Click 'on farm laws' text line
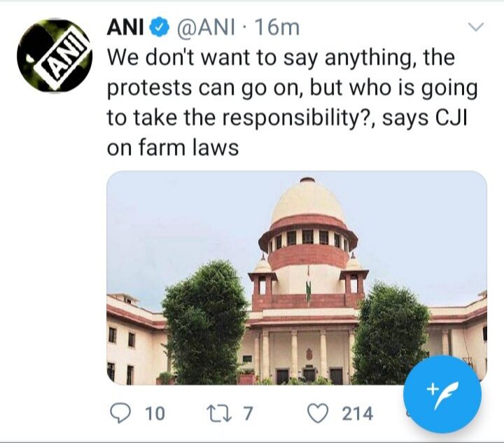The height and width of the screenshot is (443, 504). click(173, 148)
